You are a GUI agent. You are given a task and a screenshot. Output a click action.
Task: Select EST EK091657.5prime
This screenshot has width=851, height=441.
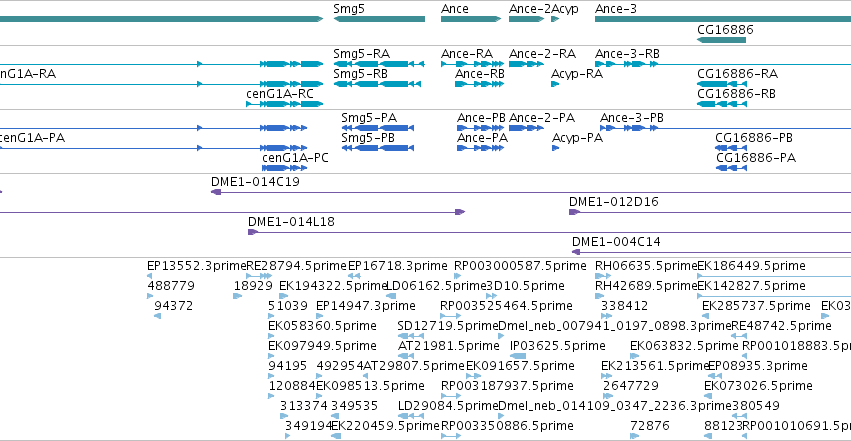(x=520, y=366)
